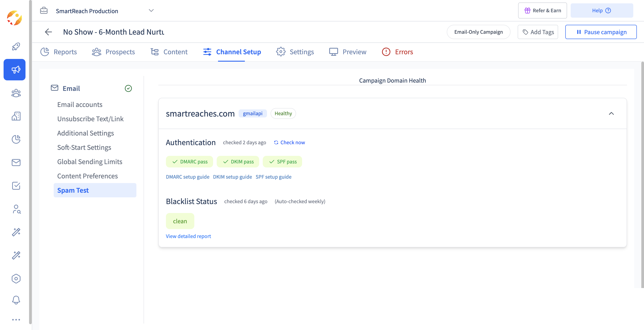Click the page scrollbar at far right
The height and width of the screenshot is (330, 644).
pos(642,175)
